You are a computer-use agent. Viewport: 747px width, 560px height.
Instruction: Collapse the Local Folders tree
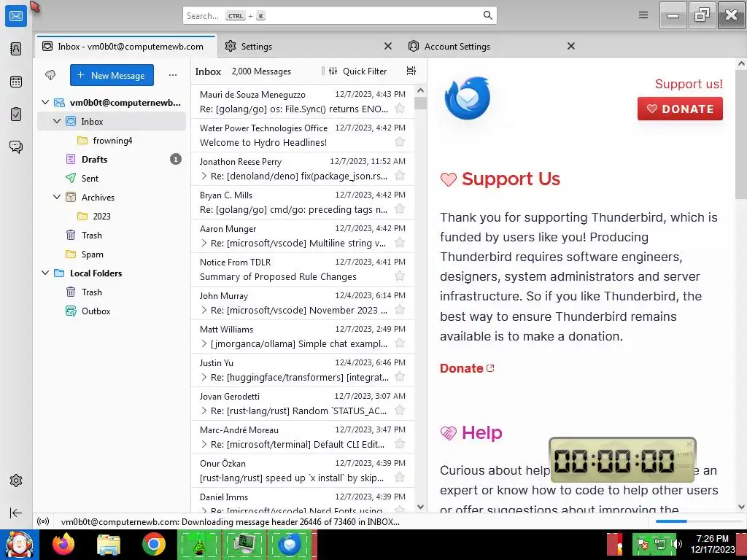point(45,273)
